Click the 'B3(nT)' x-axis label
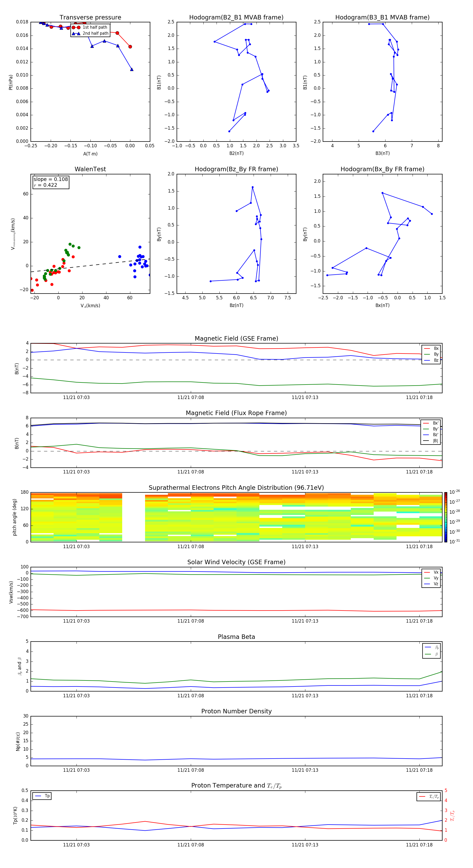Image resolution: width=473 pixels, height=868 pixels. coord(382,153)
